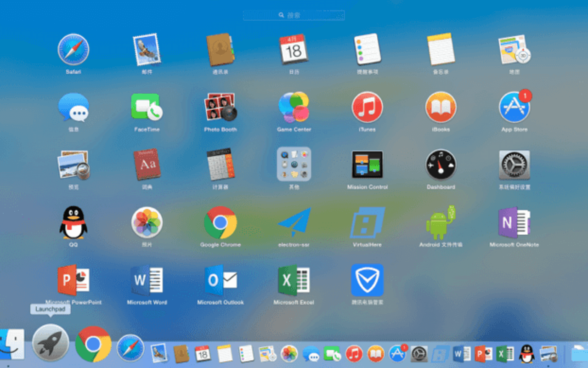Launch Microsoft Excel from the Launchpad grid
This screenshot has height=368, width=588.
(x=294, y=280)
